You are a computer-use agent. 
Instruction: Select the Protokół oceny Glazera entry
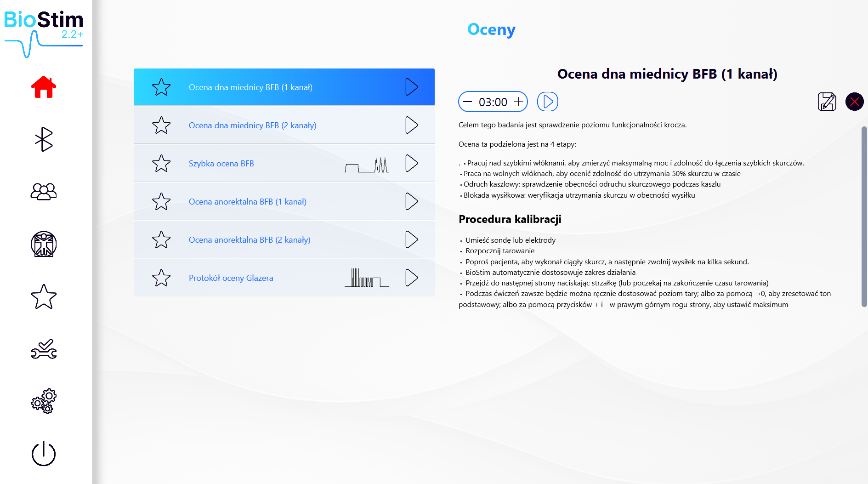(284, 278)
